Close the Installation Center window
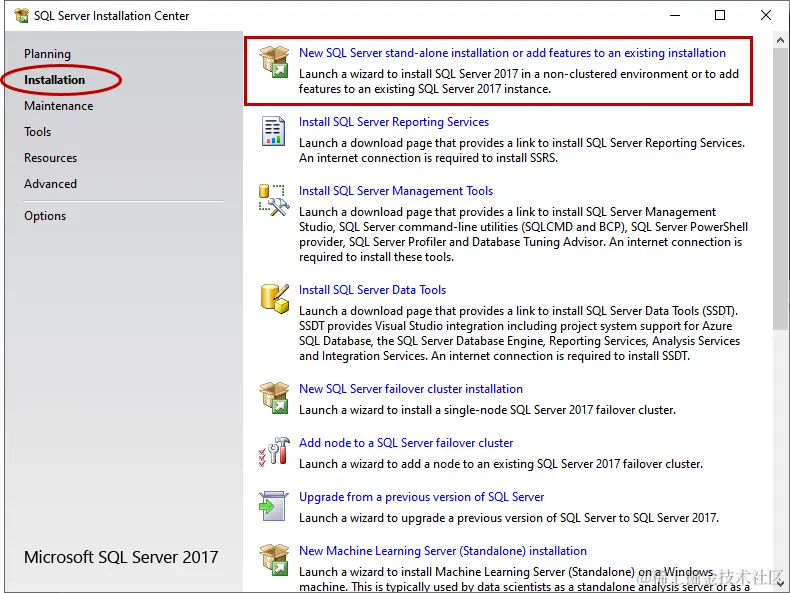Screen dimensions: 790x593 766,16
